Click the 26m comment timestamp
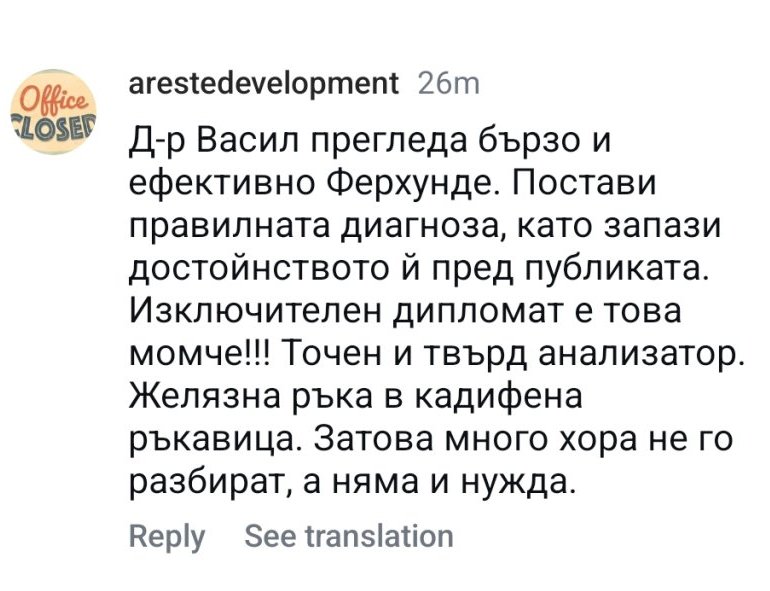 [449, 84]
